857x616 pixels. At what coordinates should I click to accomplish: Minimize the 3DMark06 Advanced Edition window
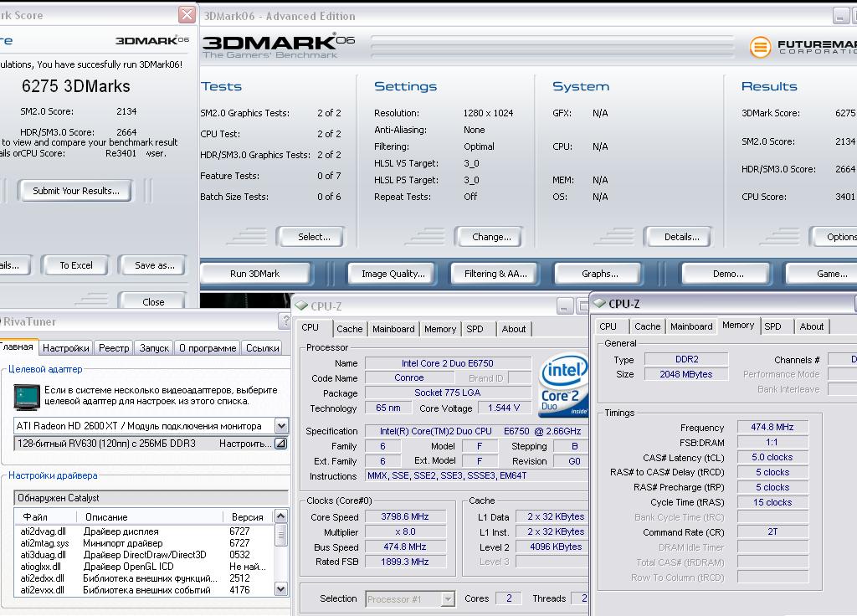coord(840,16)
